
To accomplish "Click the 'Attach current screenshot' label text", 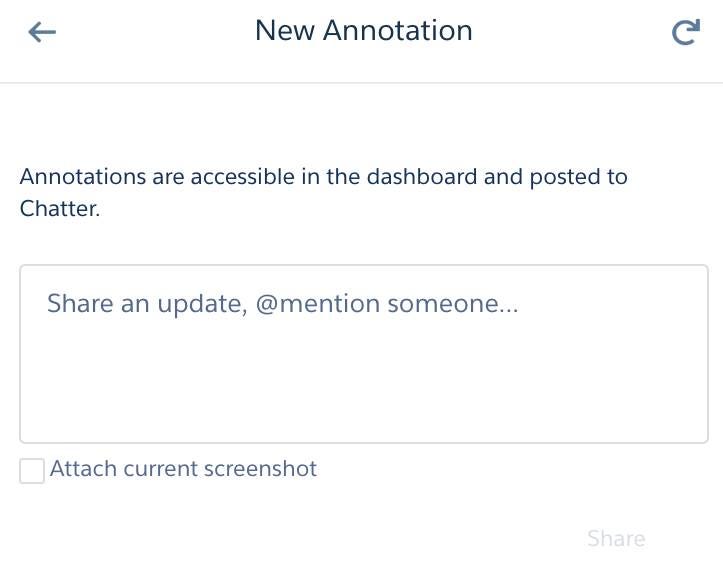I will click(183, 469).
